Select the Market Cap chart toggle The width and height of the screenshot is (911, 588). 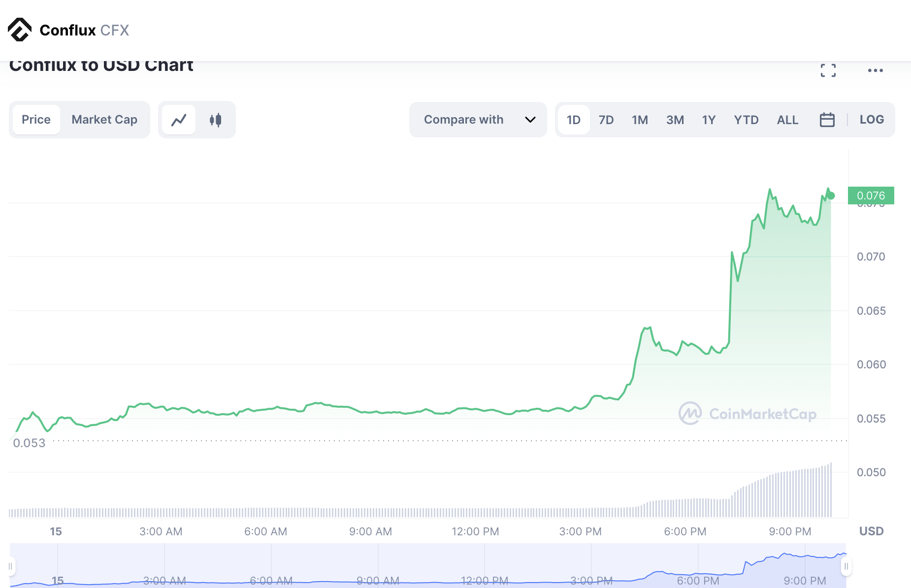(104, 120)
